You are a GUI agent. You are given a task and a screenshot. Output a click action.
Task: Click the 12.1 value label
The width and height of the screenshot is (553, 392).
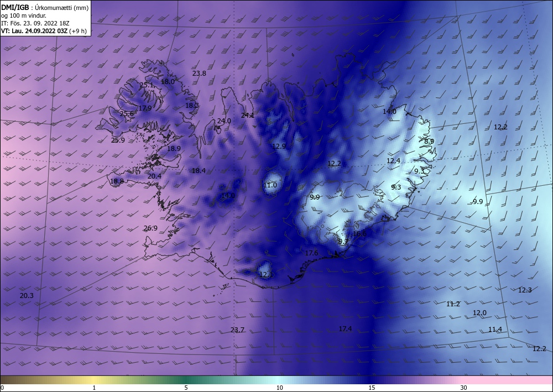pos(265,274)
